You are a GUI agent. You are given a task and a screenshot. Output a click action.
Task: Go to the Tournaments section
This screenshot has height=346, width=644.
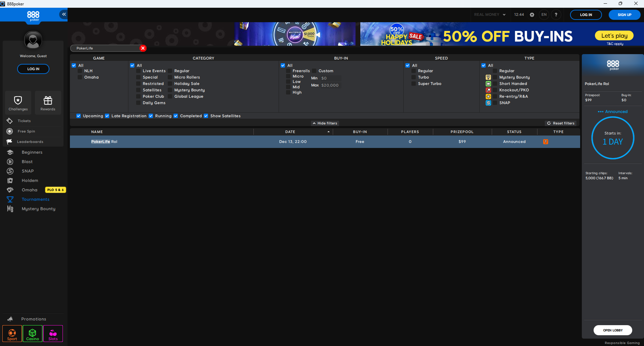[35, 199]
